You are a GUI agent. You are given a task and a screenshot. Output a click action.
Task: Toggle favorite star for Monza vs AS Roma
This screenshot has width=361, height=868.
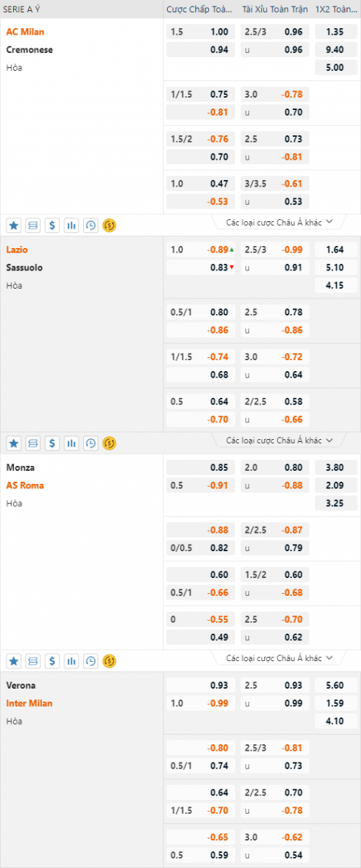(14, 660)
